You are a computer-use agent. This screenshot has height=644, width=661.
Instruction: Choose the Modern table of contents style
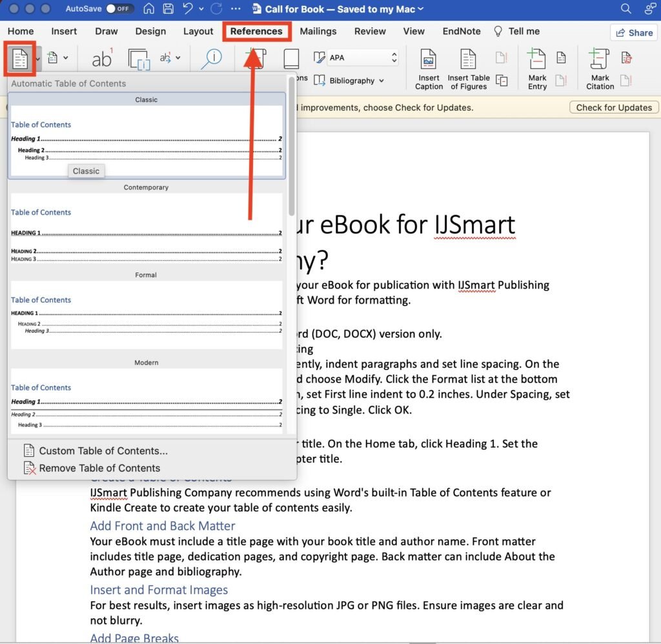point(147,397)
